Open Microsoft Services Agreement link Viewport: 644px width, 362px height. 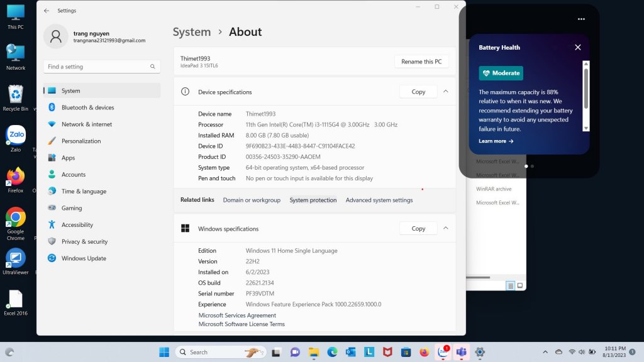[x=237, y=315]
